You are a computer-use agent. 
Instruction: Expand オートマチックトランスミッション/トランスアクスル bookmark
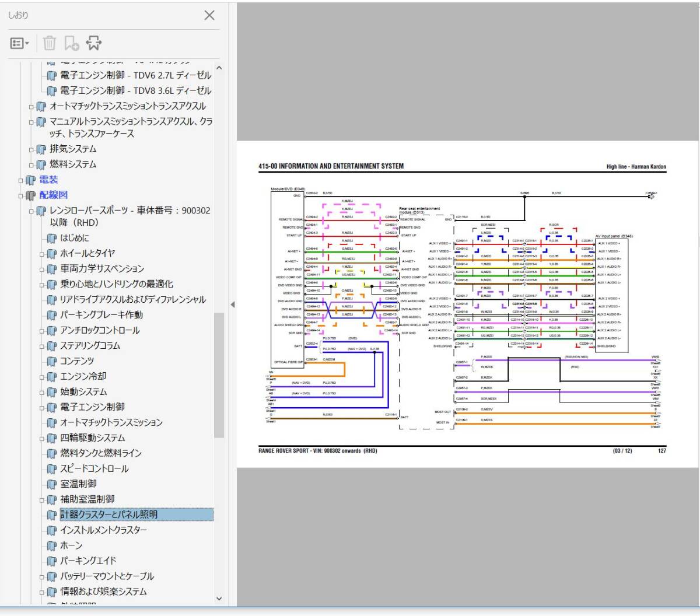click(x=32, y=107)
